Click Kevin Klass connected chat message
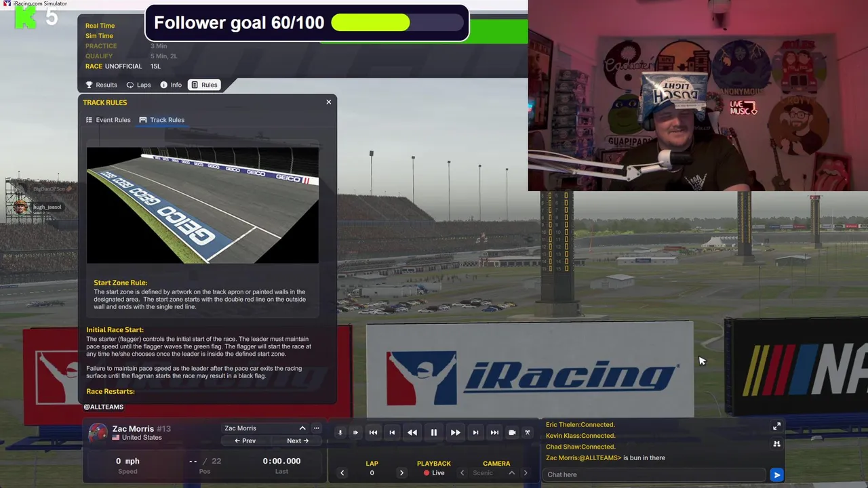Viewport: 868px width, 488px height. (x=580, y=436)
